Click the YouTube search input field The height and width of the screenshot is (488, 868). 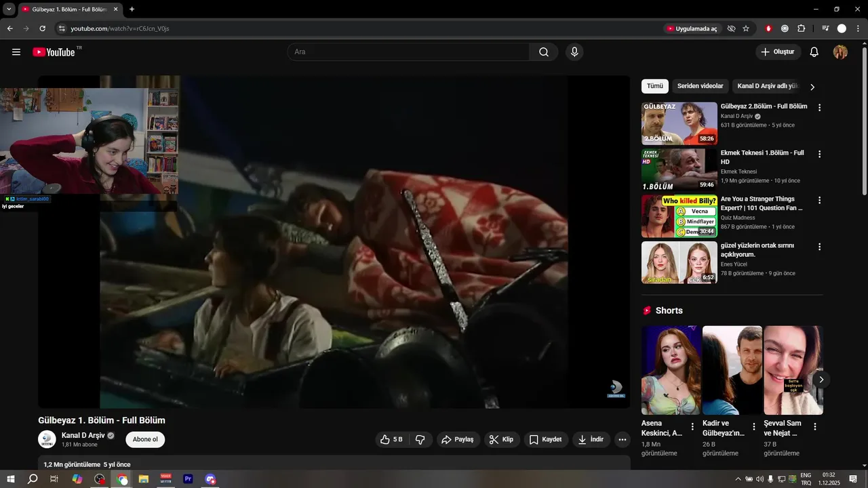[409, 52]
